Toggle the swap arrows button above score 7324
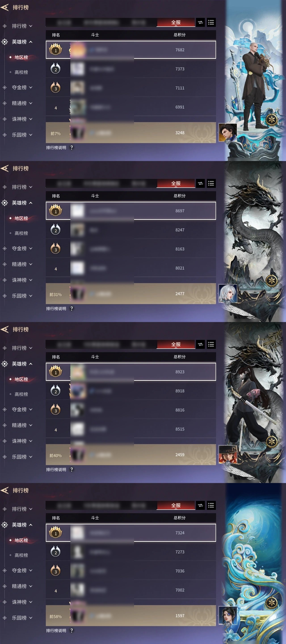The image size is (286, 644). tap(200, 506)
